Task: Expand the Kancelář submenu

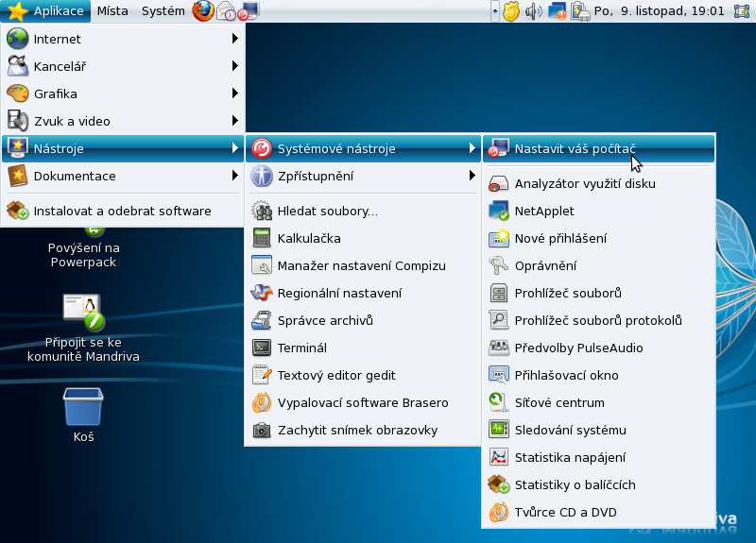Action: click(x=123, y=66)
